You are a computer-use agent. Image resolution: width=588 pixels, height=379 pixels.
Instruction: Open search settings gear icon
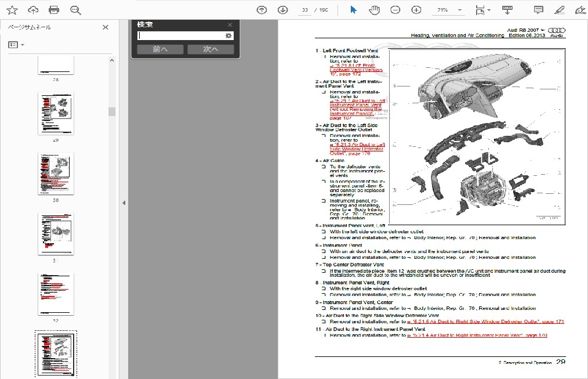point(228,35)
